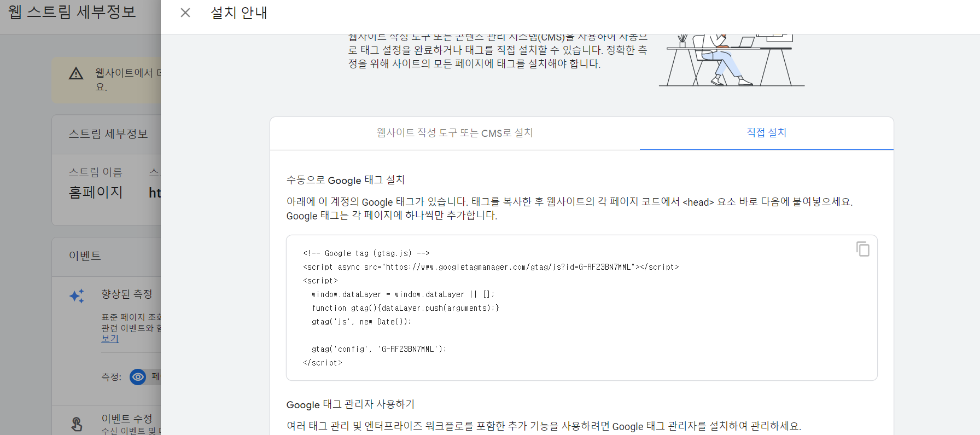Click the desk illustration image
This screenshot has width=980, height=435.
coord(732,60)
